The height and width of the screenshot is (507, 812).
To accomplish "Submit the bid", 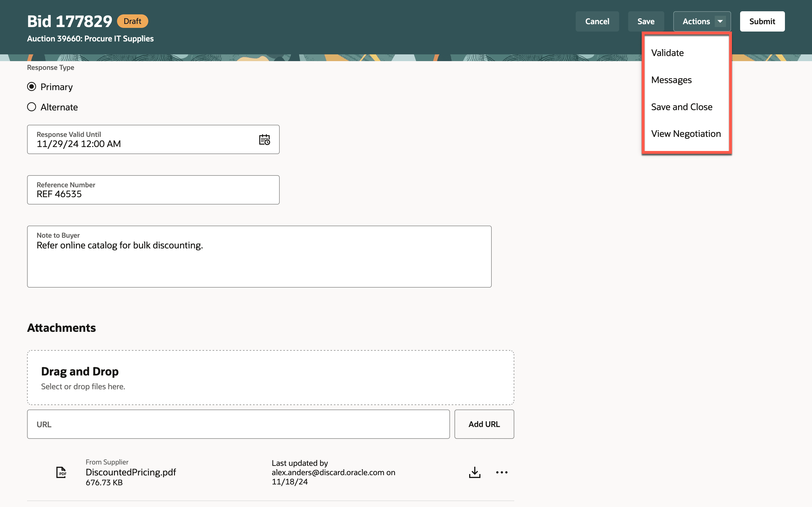I will click(x=762, y=21).
